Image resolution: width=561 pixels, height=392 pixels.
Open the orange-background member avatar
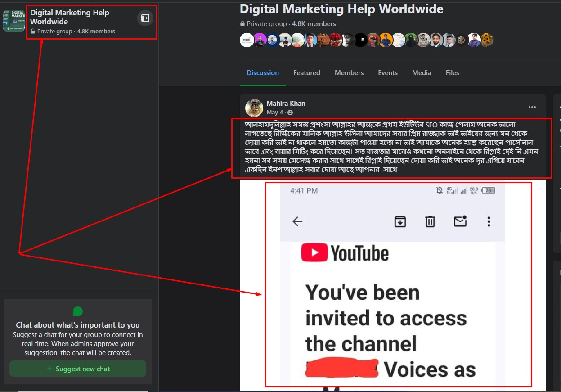tap(386, 41)
